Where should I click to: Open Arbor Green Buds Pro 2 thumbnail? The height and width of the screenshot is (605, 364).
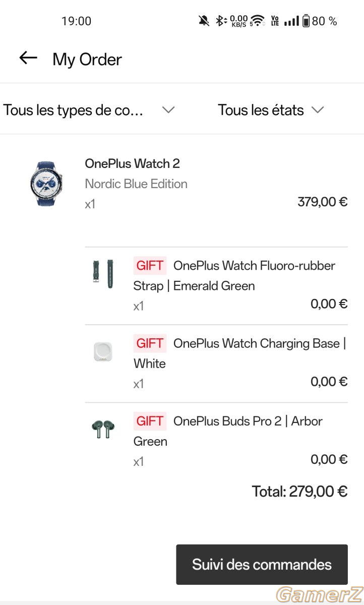tap(103, 430)
